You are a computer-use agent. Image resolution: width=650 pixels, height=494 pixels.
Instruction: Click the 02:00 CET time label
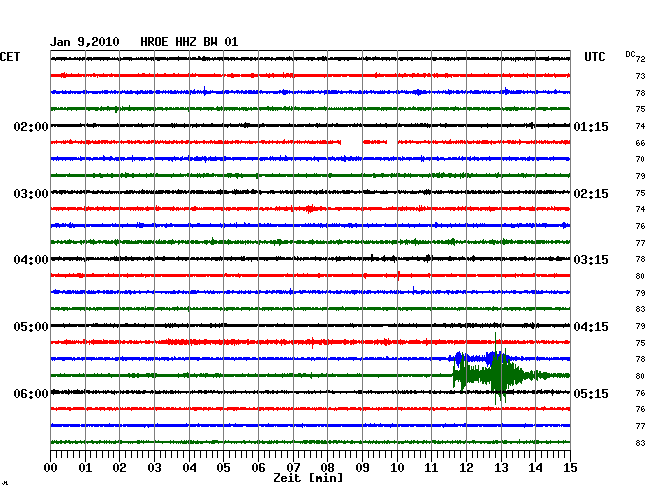[31, 126]
